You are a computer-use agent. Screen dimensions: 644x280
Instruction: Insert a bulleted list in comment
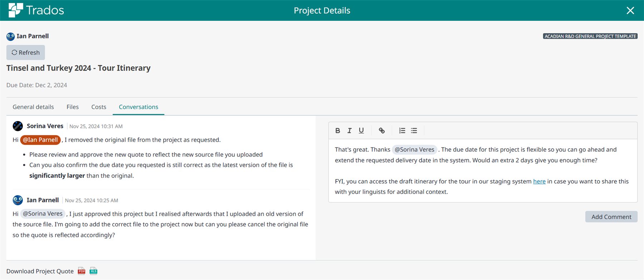pos(414,131)
